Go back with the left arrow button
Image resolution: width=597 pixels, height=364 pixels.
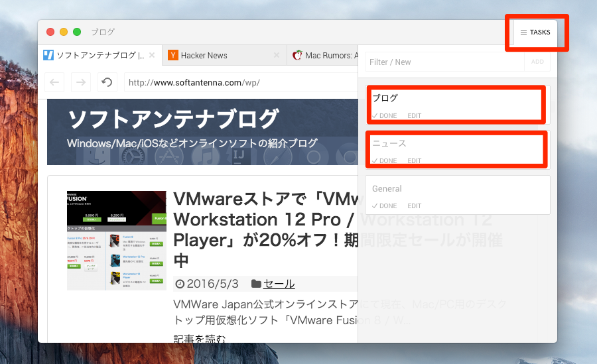point(54,82)
